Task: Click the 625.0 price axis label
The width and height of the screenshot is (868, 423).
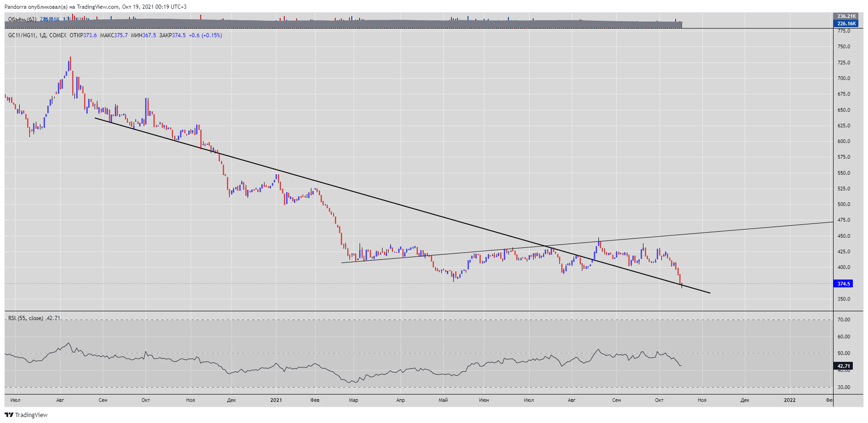Action: pyautogui.click(x=844, y=126)
